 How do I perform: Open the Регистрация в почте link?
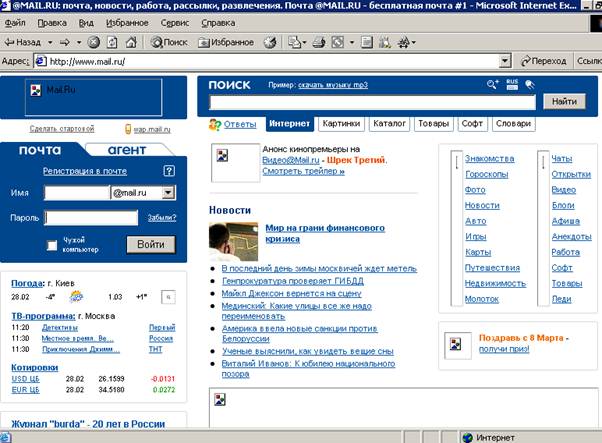point(84,171)
